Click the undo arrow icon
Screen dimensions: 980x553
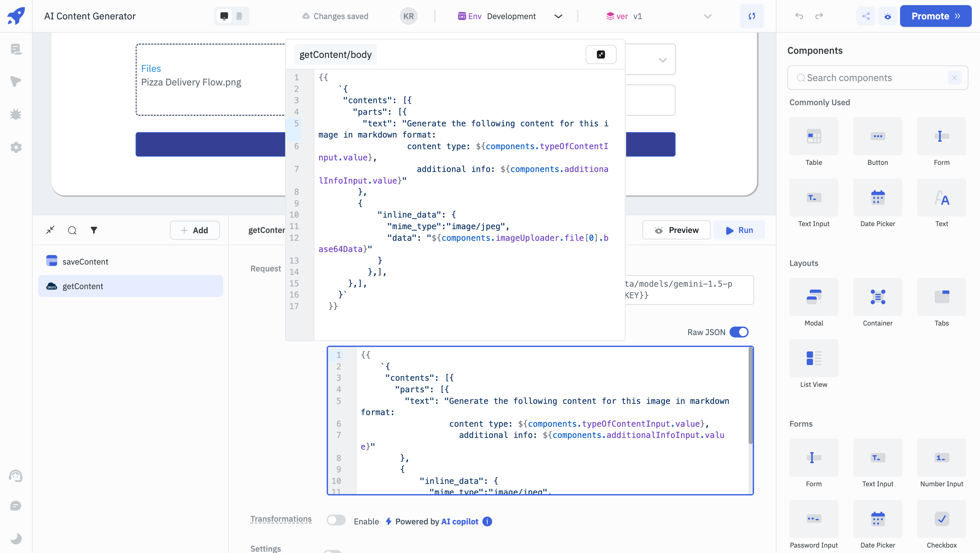coord(799,16)
